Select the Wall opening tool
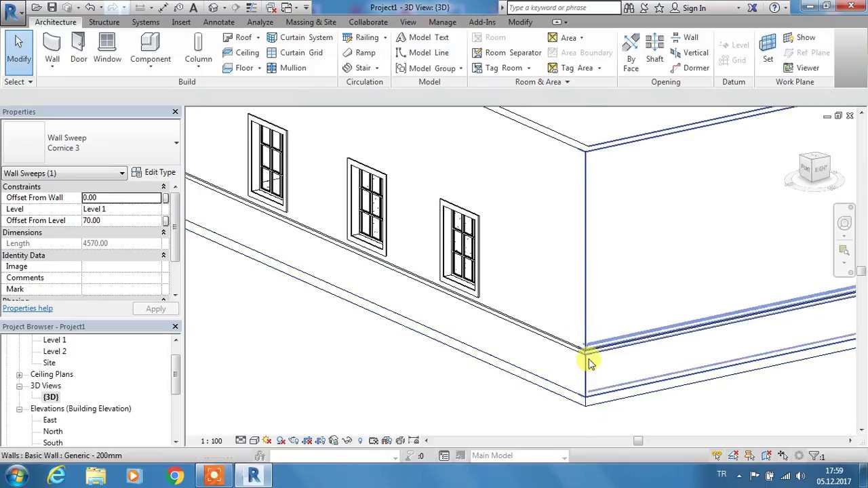The width and height of the screenshot is (868, 488). coord(685,38)
